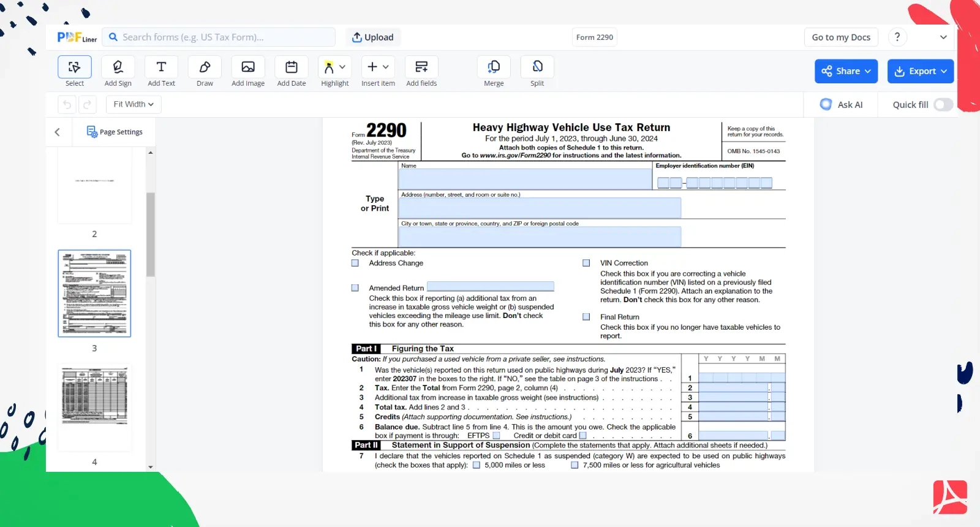The image size is (980, 527).
Task: Click the Upload button
Action: tap(372, 37)
